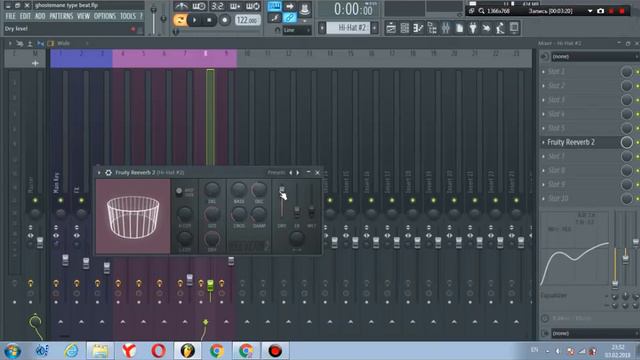Viewport: 640px width, 360px height.
Task: Click the Hi-Hat #2 pattern selector
Action: point(348,28)
